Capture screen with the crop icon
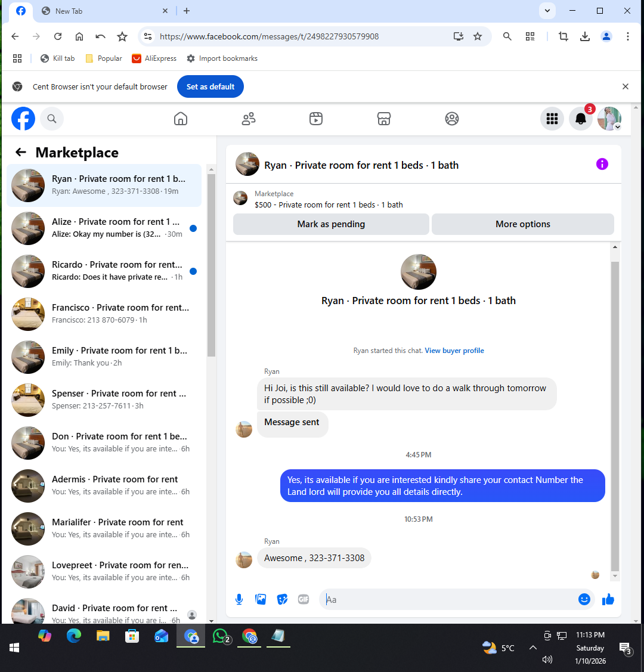The image size is (644, 672). (x=563, y=36)
